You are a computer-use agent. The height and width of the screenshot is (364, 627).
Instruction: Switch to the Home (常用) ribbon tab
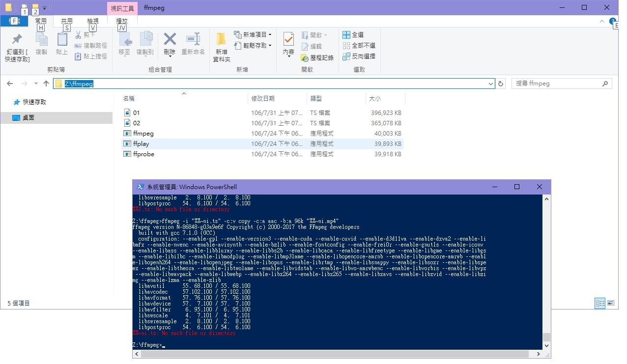[x=41, y=21]
